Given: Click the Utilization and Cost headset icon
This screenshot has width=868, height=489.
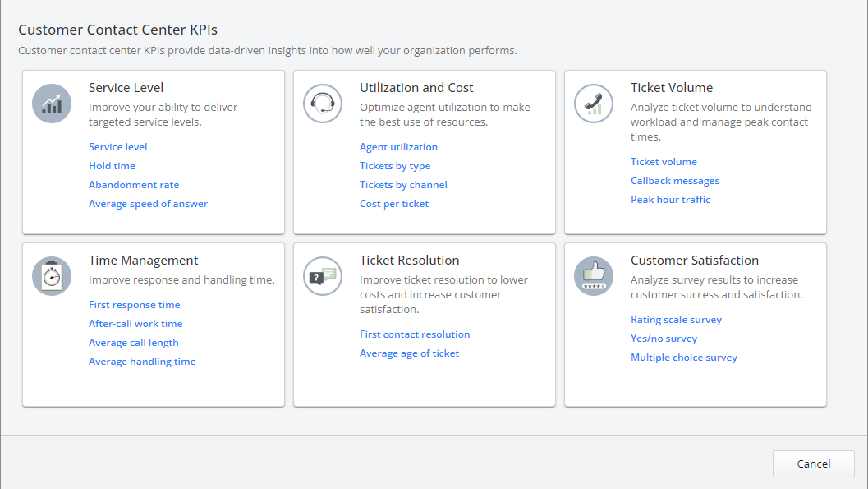Looking at the screenshot, I should [322, 103].
